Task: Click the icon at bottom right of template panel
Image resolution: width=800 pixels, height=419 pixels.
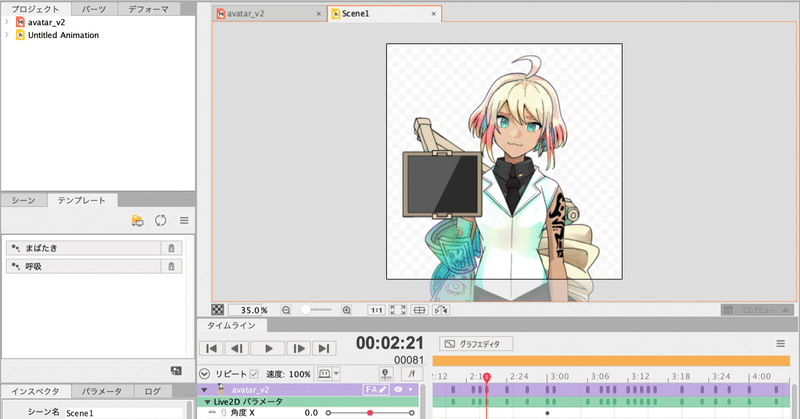Action: tap(177, 371)
